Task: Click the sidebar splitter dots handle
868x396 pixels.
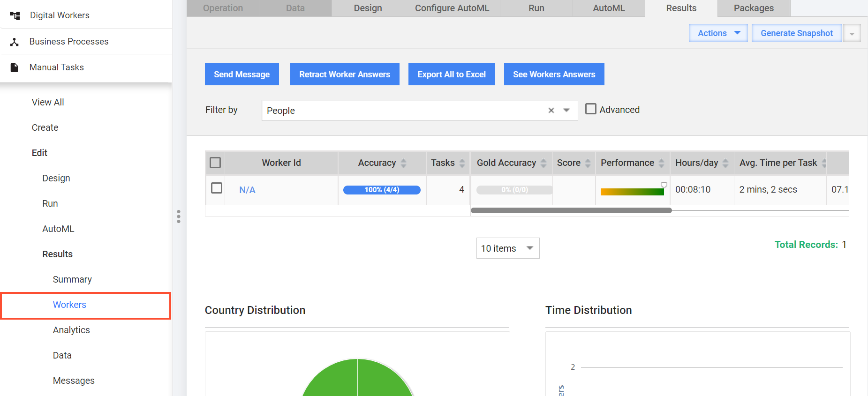Action: tap(179, 217)
